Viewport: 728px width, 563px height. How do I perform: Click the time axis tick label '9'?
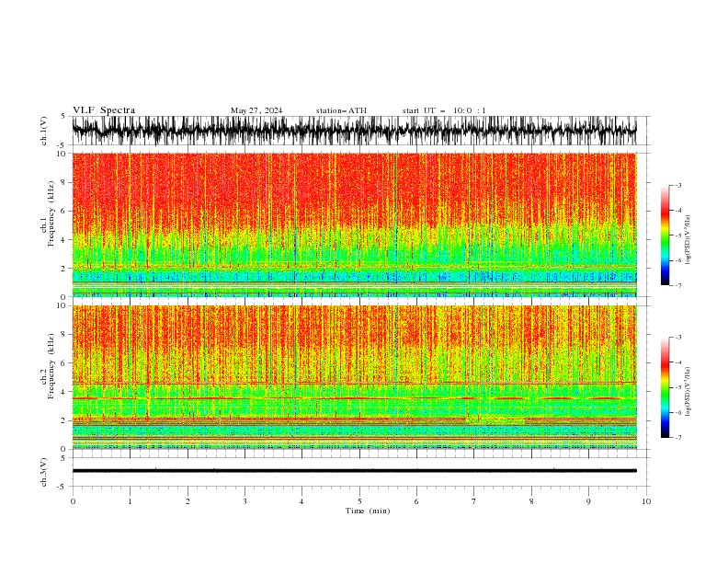tap(588, 501)
